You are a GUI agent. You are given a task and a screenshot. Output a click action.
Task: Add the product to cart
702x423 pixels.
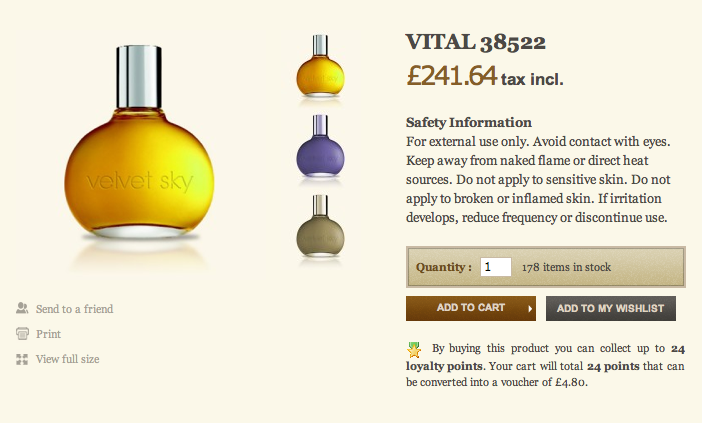tap(471, 308)
